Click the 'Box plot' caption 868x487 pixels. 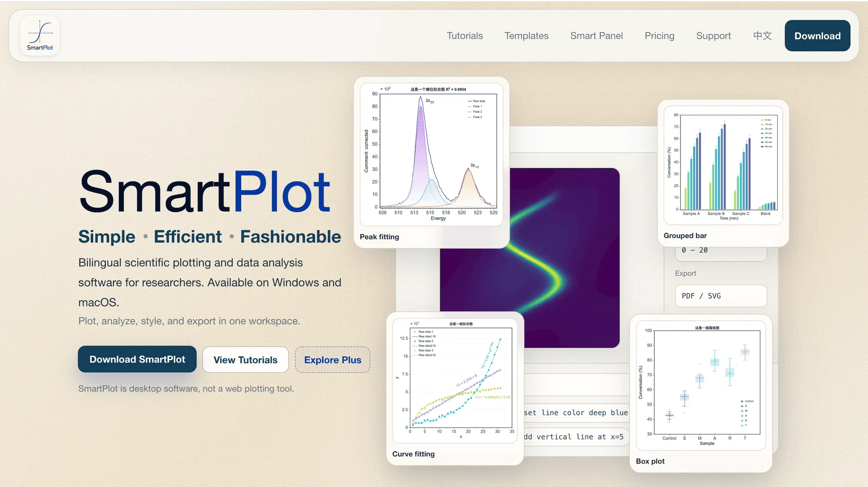coord(650,461)
